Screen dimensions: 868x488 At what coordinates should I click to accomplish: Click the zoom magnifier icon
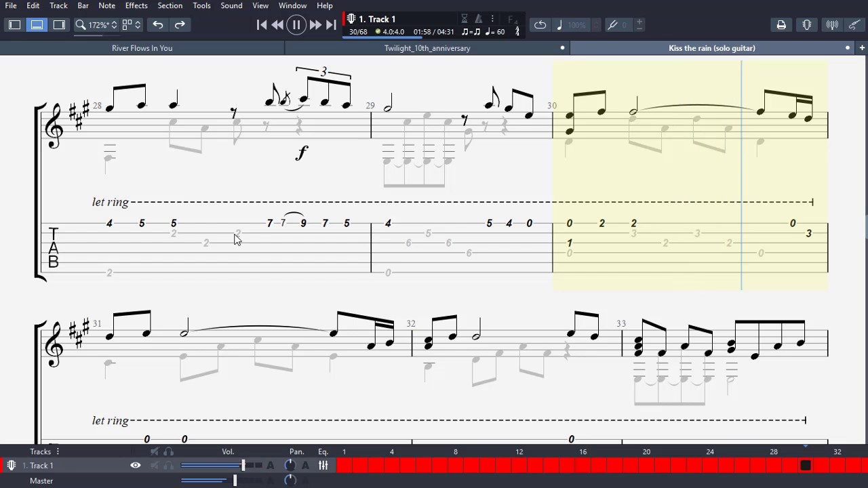pos(80,25)
